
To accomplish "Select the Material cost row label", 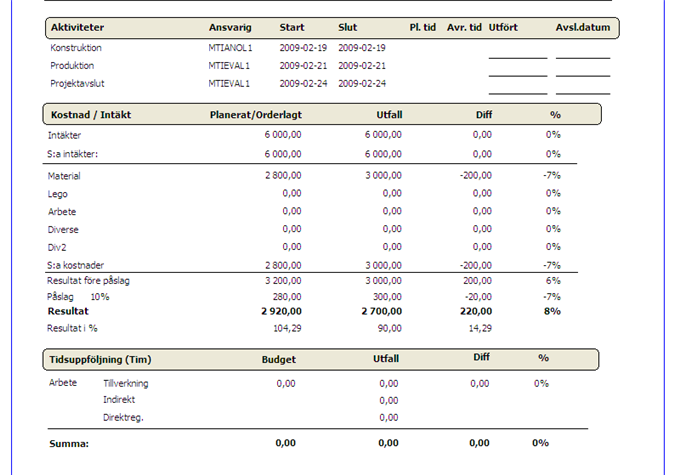I will pyautogui.click(x=64, y=176).
